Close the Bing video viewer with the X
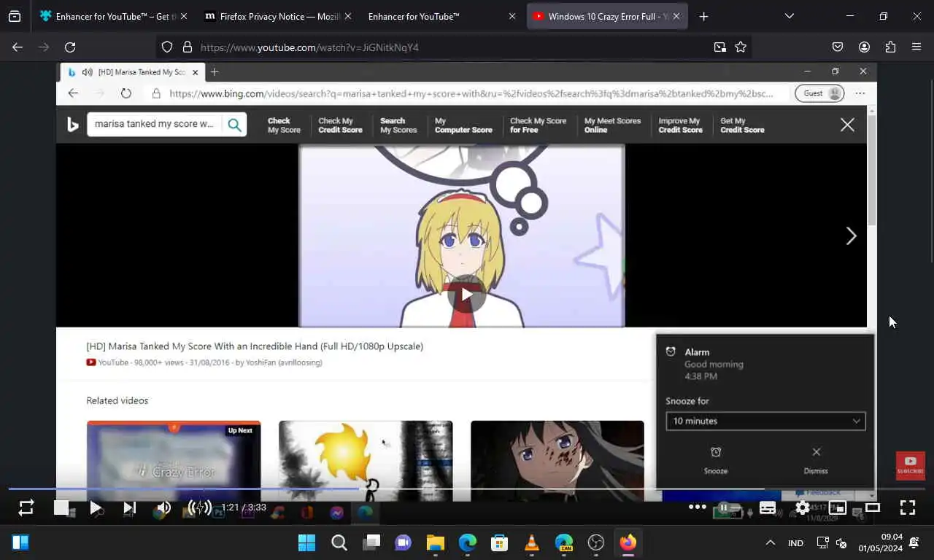The height and width of the screenshot is (560, 934). coord(847,125)
